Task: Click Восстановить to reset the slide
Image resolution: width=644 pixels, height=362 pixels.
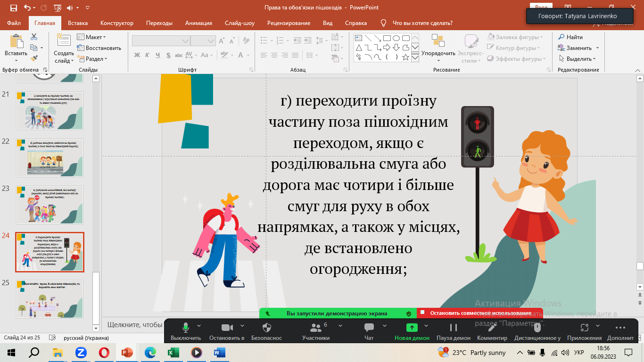Action: (99, 48)
